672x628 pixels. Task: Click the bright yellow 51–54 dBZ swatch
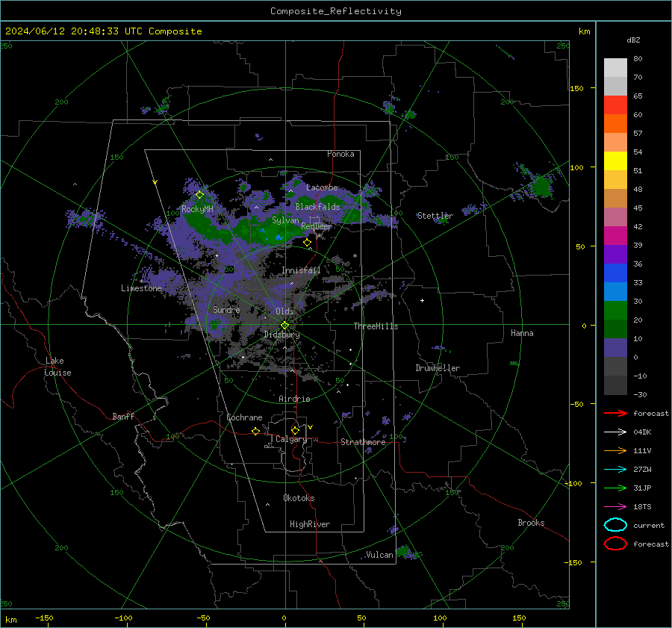click(615, 161)
